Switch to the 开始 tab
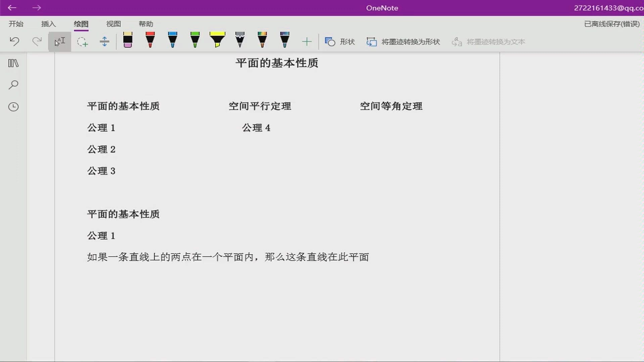 coord(16,24)
